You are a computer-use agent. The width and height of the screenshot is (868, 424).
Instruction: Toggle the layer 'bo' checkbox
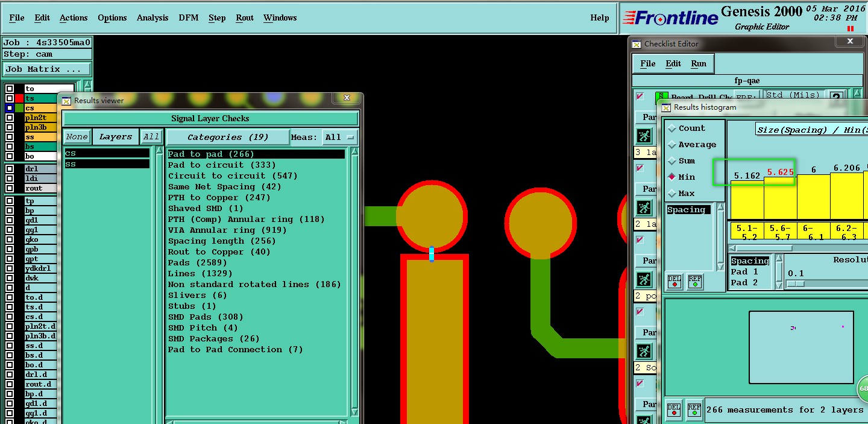(x=10, y=156)
